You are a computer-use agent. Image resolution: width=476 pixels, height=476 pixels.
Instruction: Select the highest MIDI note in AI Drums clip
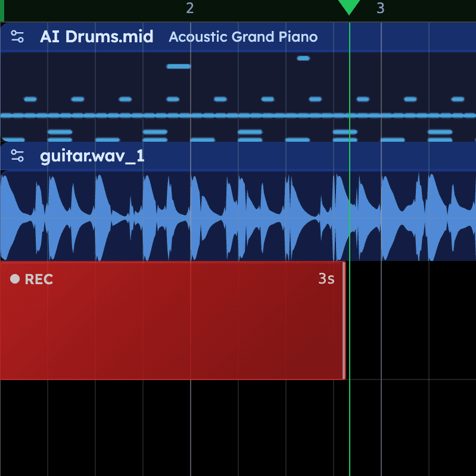click(x=303, y=58)
